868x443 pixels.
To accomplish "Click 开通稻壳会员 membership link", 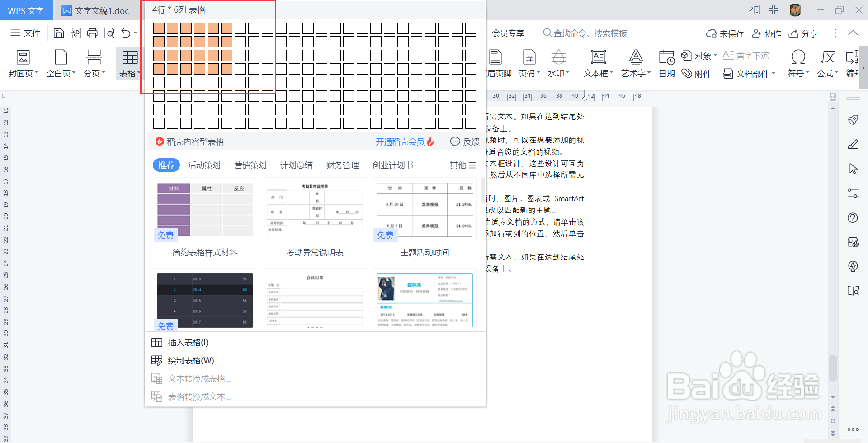I will pos(400,141).
